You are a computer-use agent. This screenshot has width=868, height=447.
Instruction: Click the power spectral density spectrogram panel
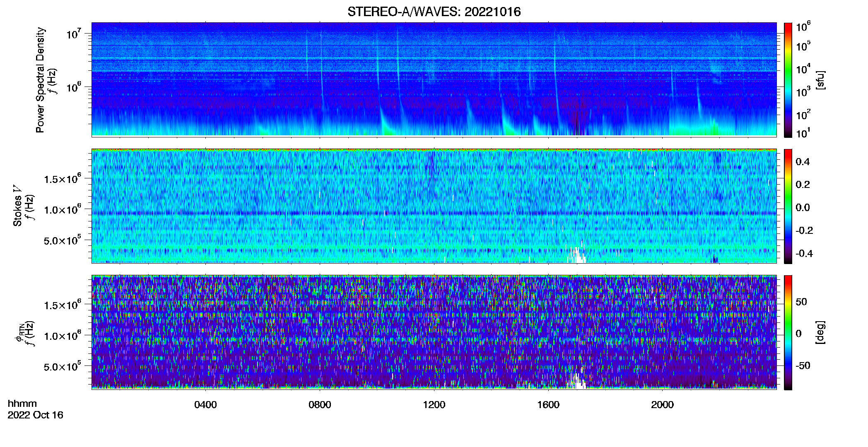(x=434, y=79)
